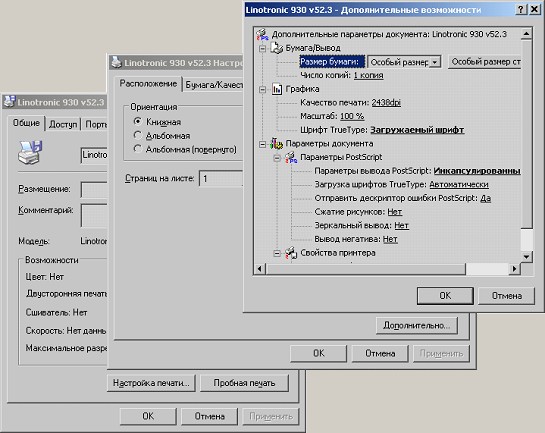Select Альбомная (повернуто) orientation

pyautogui.click(x=138, y=149)
